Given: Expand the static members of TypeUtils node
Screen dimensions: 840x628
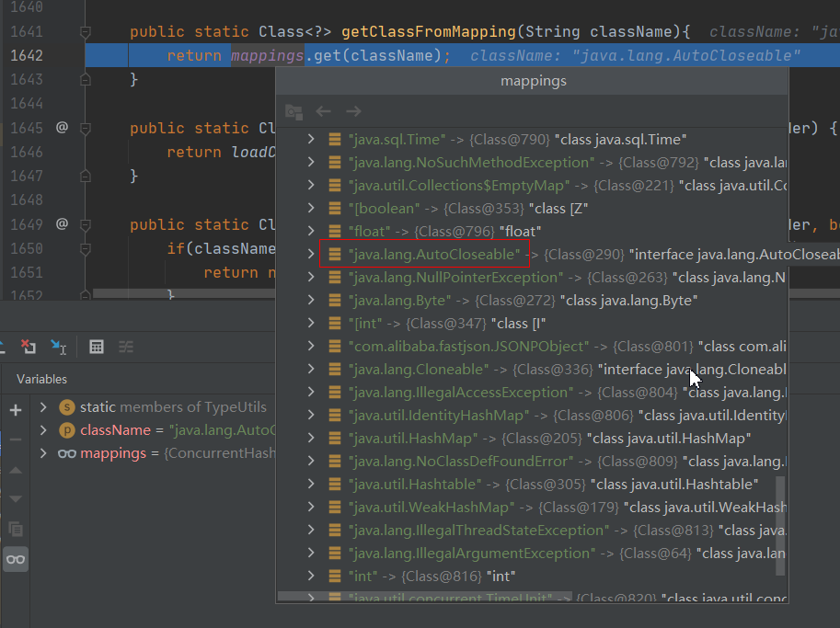Looking at the screenshot, I should pyautogui.click(x=43, y=407).
